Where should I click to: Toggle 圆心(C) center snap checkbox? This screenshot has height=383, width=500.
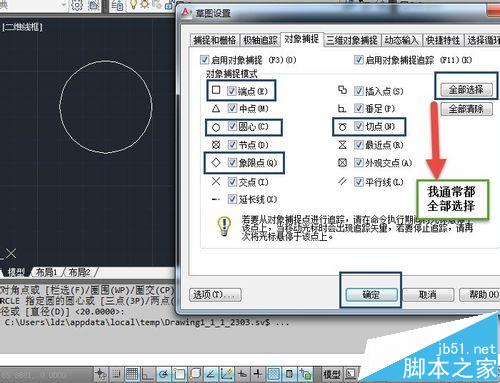click(232, 126)
